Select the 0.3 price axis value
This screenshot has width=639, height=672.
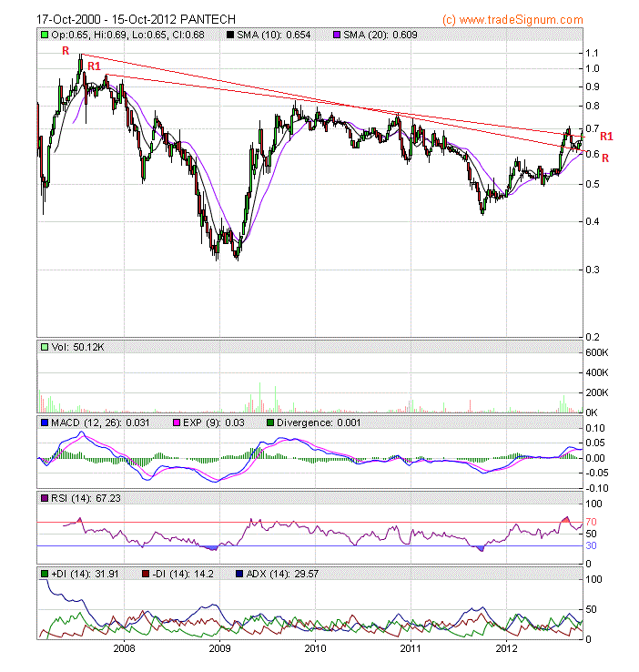[593, 270]
